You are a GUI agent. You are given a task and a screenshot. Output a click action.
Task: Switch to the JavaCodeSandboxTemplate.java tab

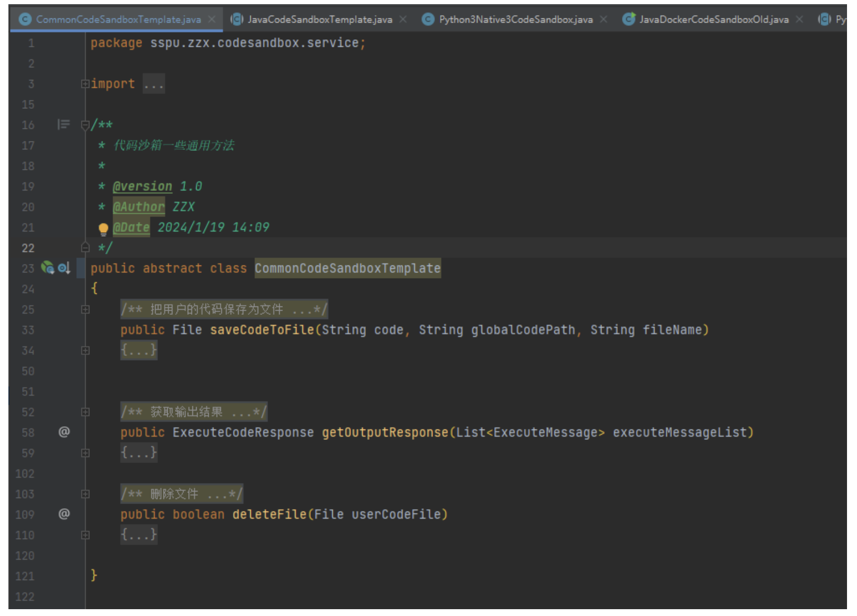coord(319,19)
